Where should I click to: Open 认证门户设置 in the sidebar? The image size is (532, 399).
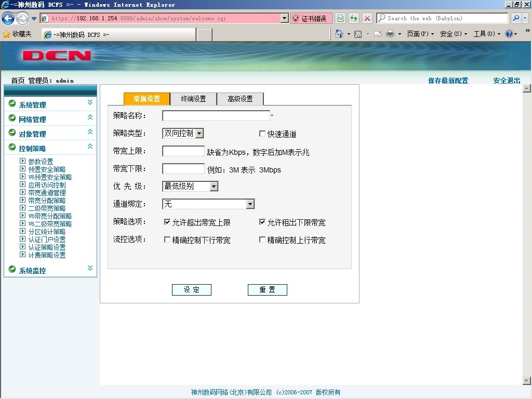[47, 240]
